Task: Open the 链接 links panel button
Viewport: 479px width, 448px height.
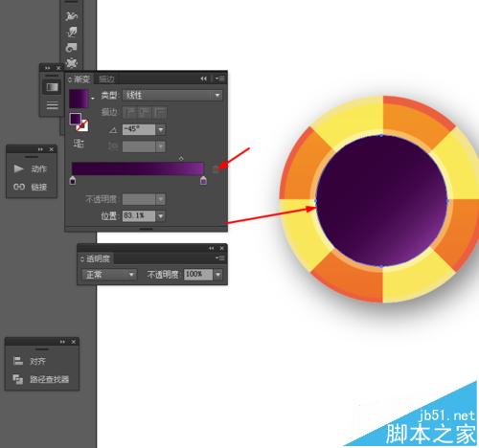Action: [32, 187]
